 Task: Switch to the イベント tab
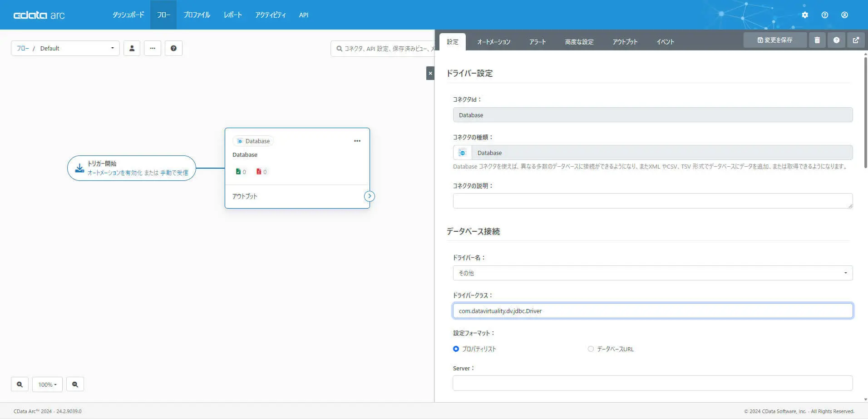[x=666, y=42]
